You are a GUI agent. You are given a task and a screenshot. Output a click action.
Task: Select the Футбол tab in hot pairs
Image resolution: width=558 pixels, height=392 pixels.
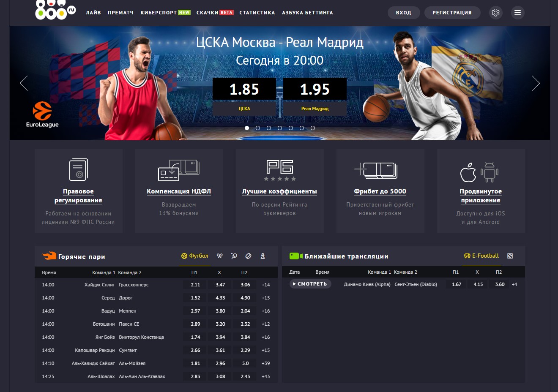point(195,256)
